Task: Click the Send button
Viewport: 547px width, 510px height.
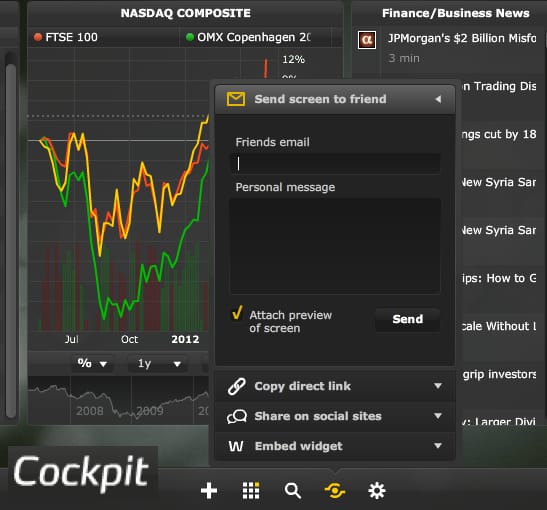Action: pos(407,319)
